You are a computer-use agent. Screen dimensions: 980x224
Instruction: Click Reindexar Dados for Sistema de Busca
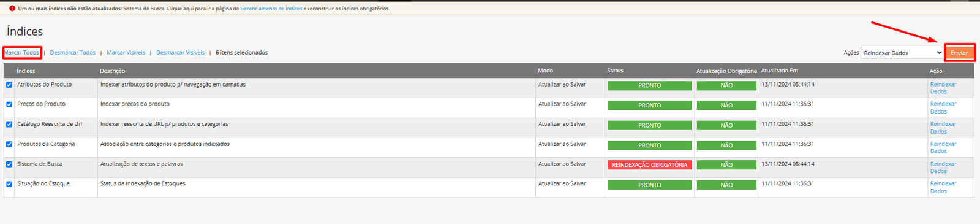pos(943,168)
